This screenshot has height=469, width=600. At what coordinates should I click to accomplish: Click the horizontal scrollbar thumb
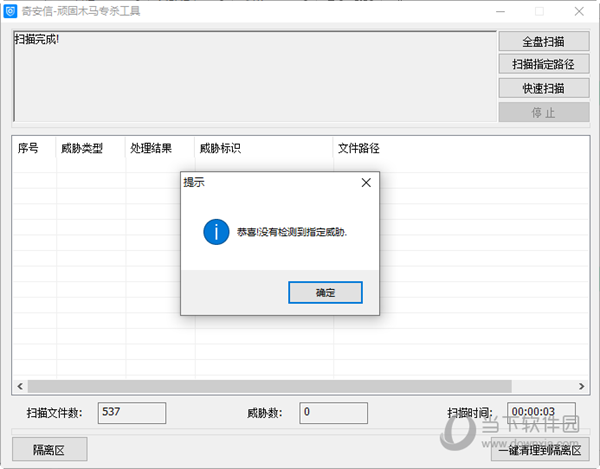tap(270, 386)
